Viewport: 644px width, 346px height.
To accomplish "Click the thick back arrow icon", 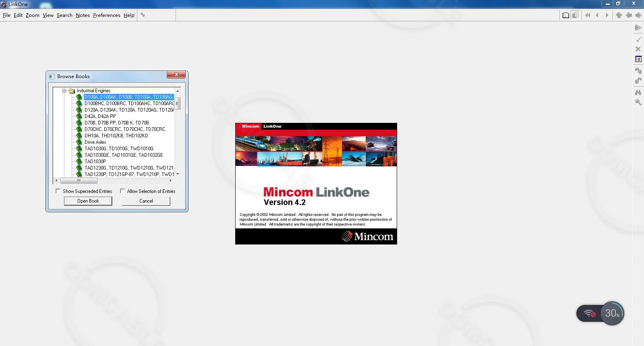I will (629, 15).
